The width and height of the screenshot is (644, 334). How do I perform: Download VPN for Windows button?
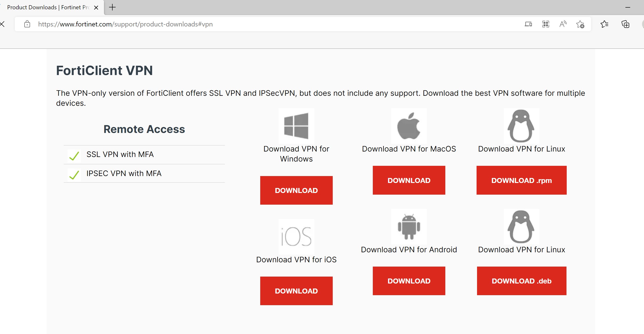point(296,190)
